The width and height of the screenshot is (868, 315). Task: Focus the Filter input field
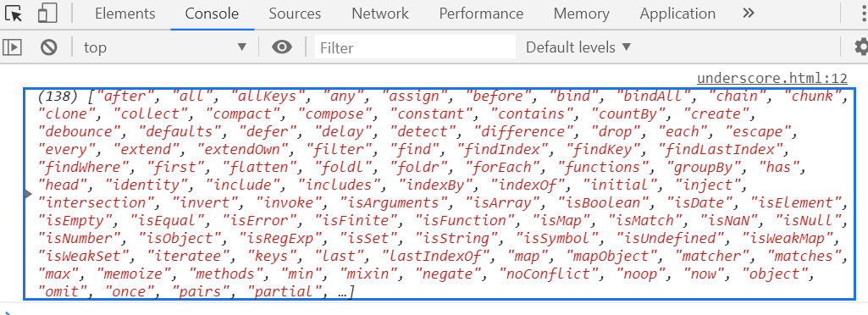pos(415,47)
